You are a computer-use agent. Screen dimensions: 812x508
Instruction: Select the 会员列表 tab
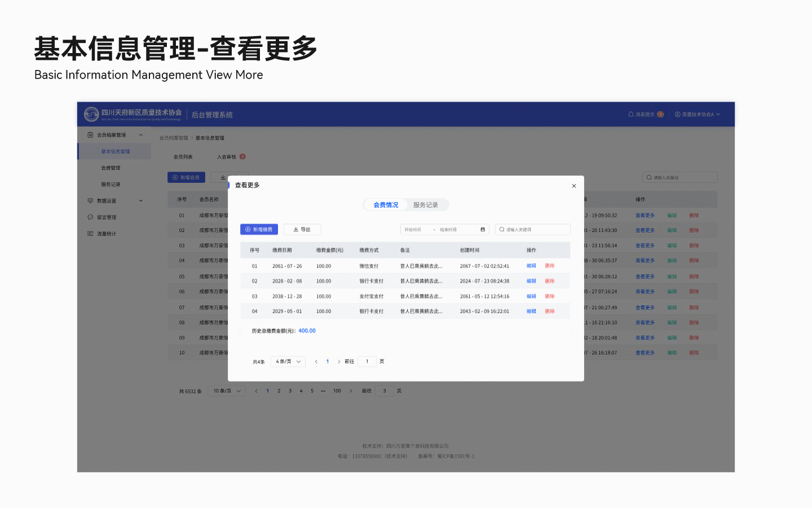[x=183, y=157]
